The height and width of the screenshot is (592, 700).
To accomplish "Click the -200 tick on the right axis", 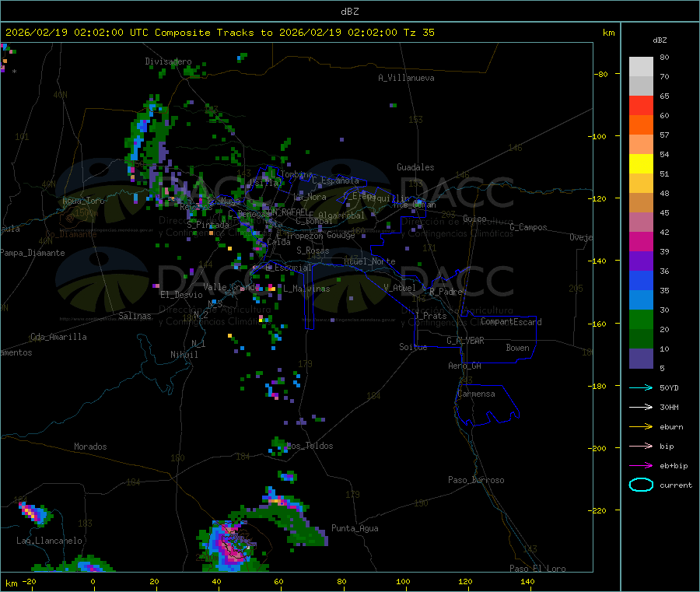I will [x=599, y=448].
